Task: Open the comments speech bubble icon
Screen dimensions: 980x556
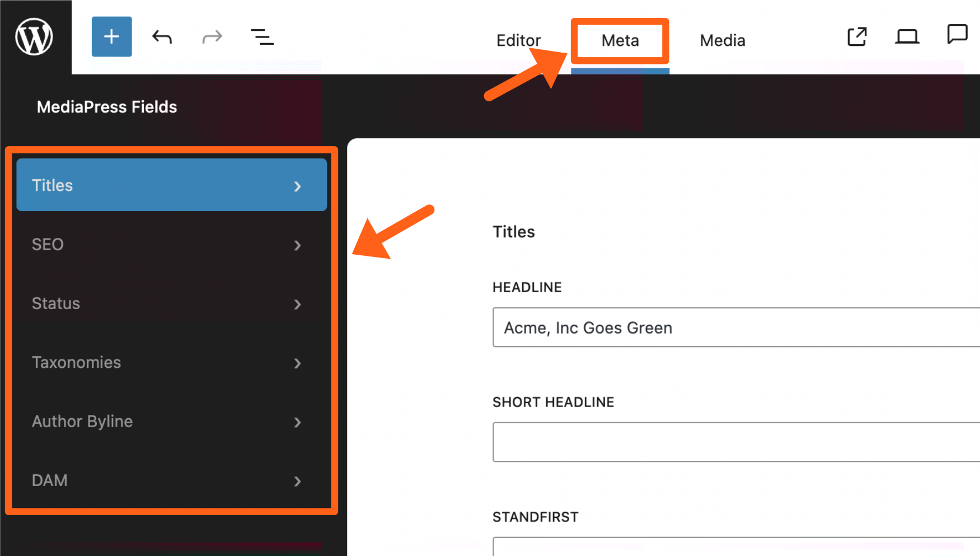Action: (x=956, y=35)
